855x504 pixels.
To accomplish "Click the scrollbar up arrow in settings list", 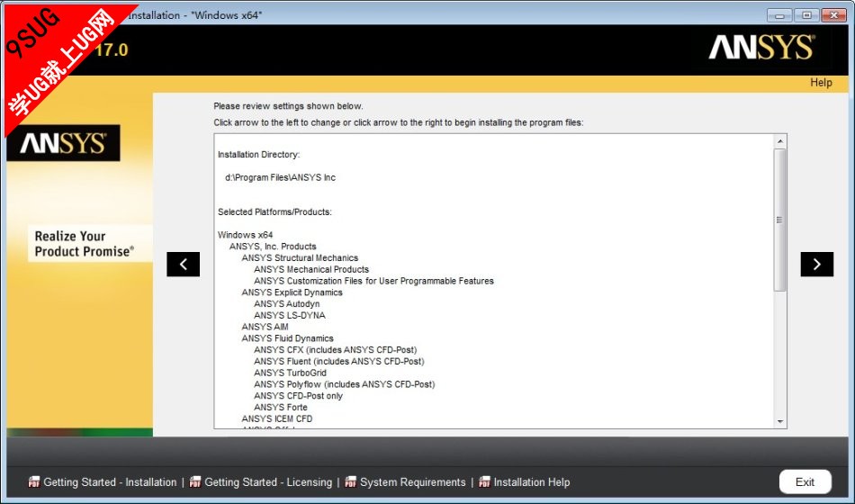I will click(x=779, y=141).
